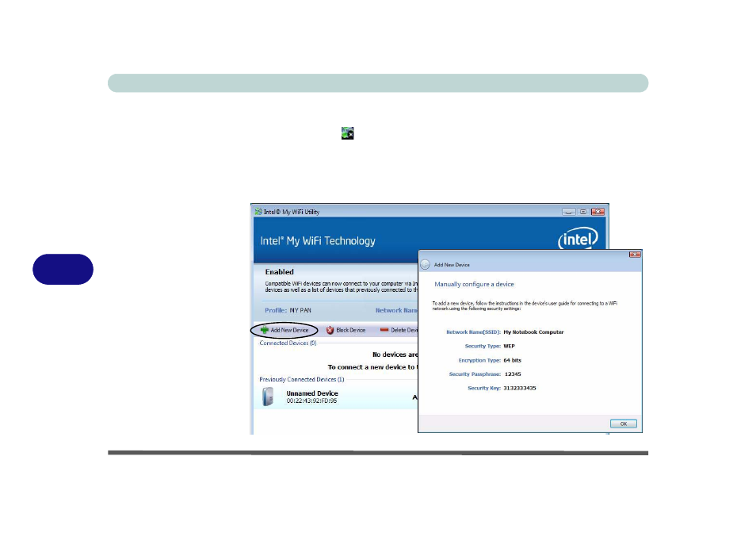This screenshot has height=533, width=756.
Task: Select the Block Device button
Action: tap(346, 331)
